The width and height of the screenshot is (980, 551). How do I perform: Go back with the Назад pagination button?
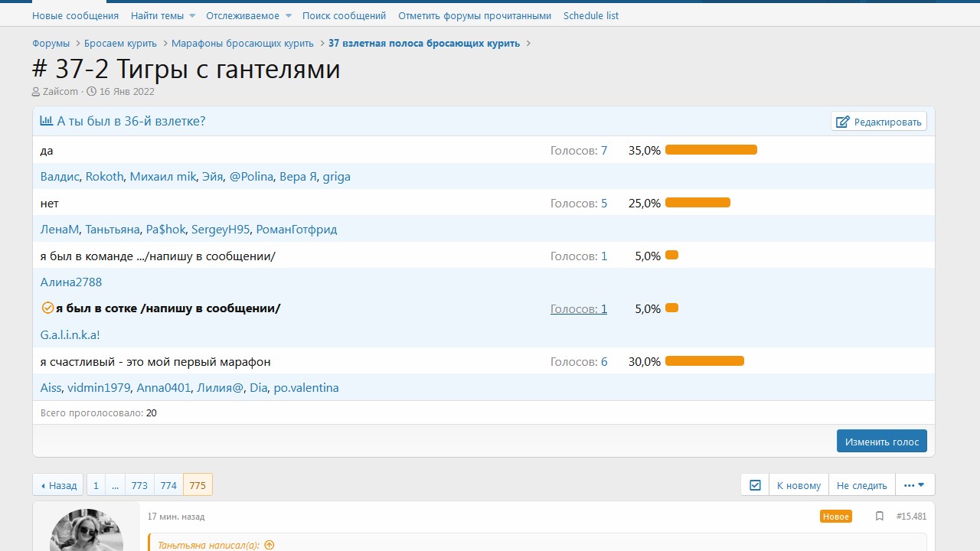tap(58, 485)
